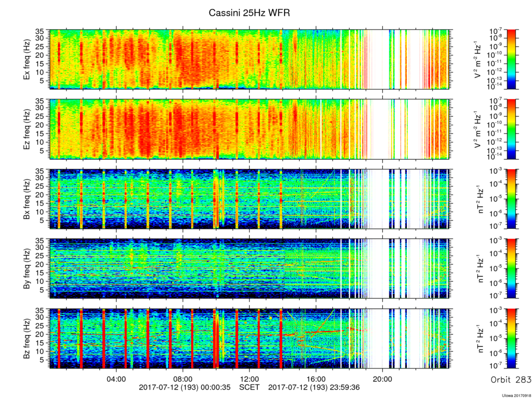
Task: Click the By magnetic field spectrogram panel
Action: coord(250,268)
